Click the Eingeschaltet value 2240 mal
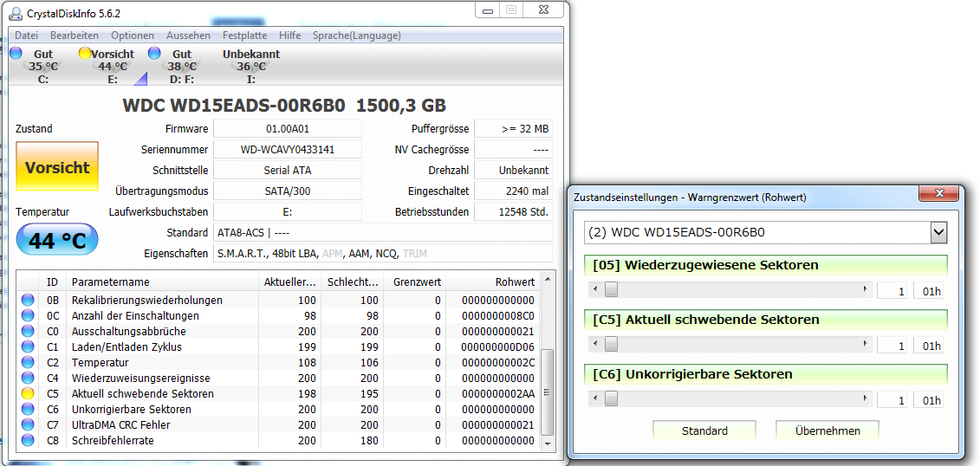 tap(514, 191)
